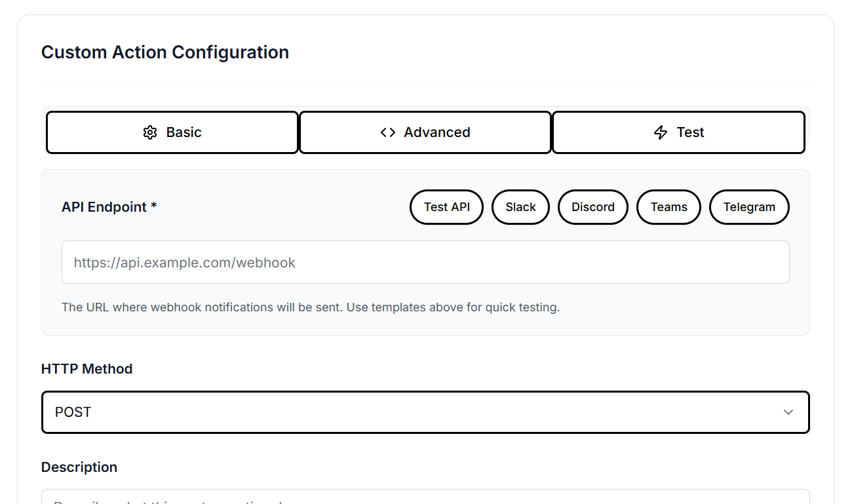
Task: Use the Discord webhook template
Action: (x=592, y=206)
